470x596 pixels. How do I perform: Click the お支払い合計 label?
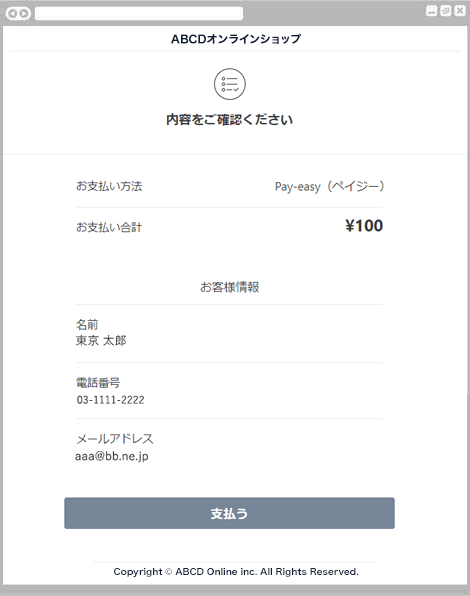pyautogui.click(x=109, y=227)
